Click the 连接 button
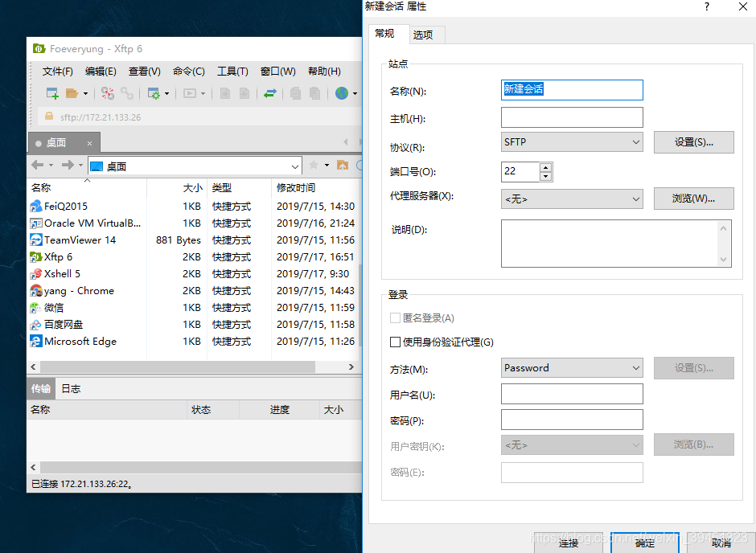The width and height of the screenshot is (756, 553). 569,543
